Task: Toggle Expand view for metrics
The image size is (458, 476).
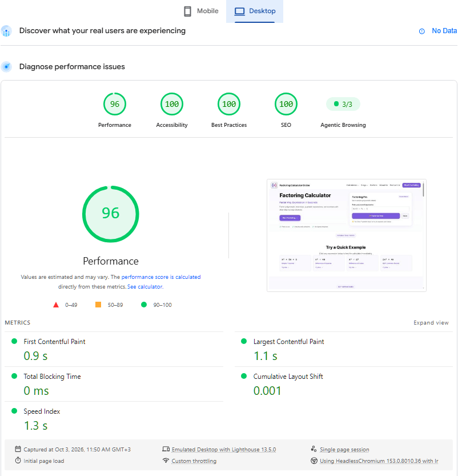Action: point(431,322)
